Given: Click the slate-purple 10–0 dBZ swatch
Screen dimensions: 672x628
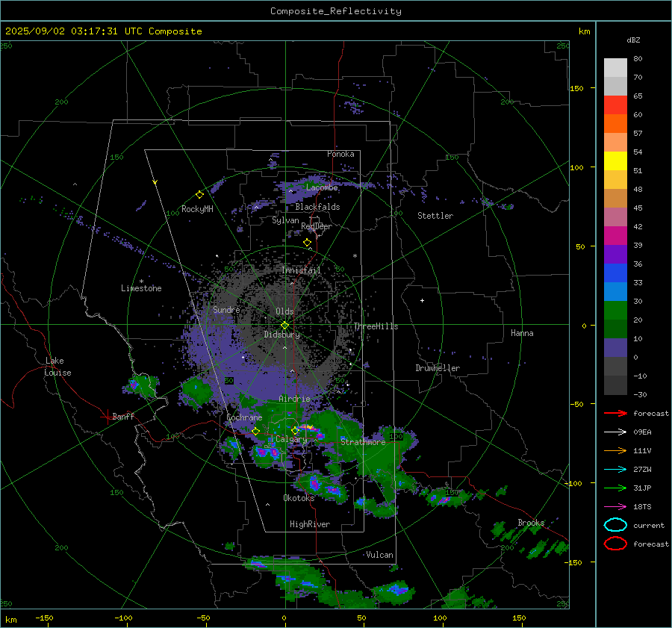Looking at the screenshot, I should [615, 347].
